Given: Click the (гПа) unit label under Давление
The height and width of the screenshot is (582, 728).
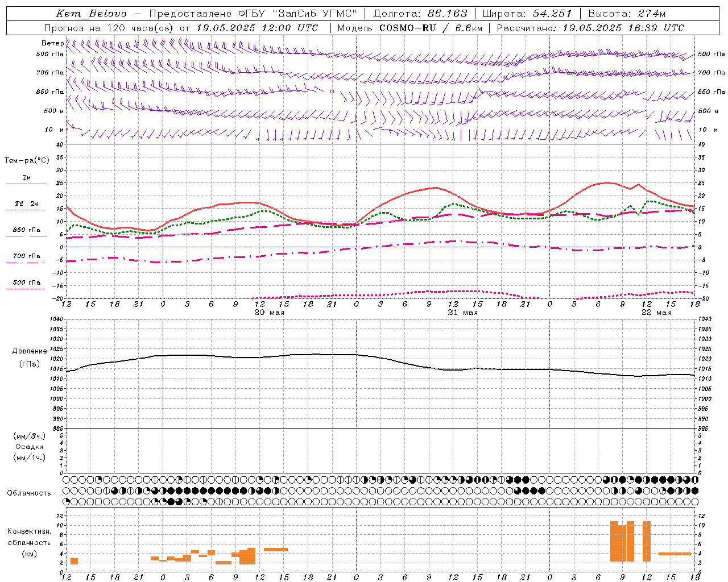Looking at the screenshot, I should click(x=30, y=364).
